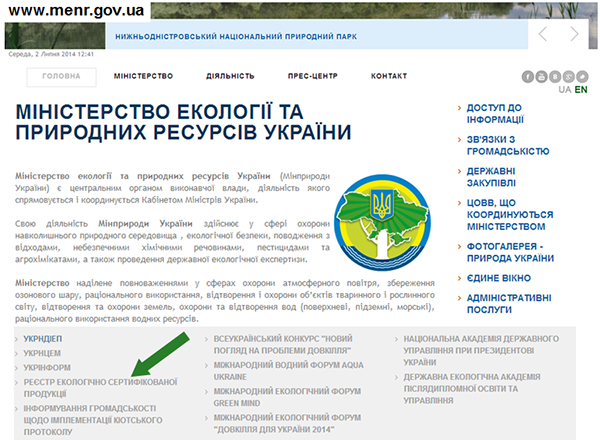Image resolution: width=600 pixels, height=440 pixels.
Task: Click the last round social icon
Action: tap(582, 76)
